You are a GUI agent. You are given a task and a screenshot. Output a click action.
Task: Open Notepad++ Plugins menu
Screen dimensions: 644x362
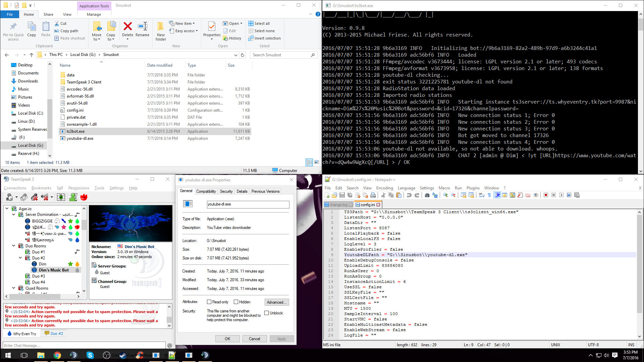pos(473,188)
